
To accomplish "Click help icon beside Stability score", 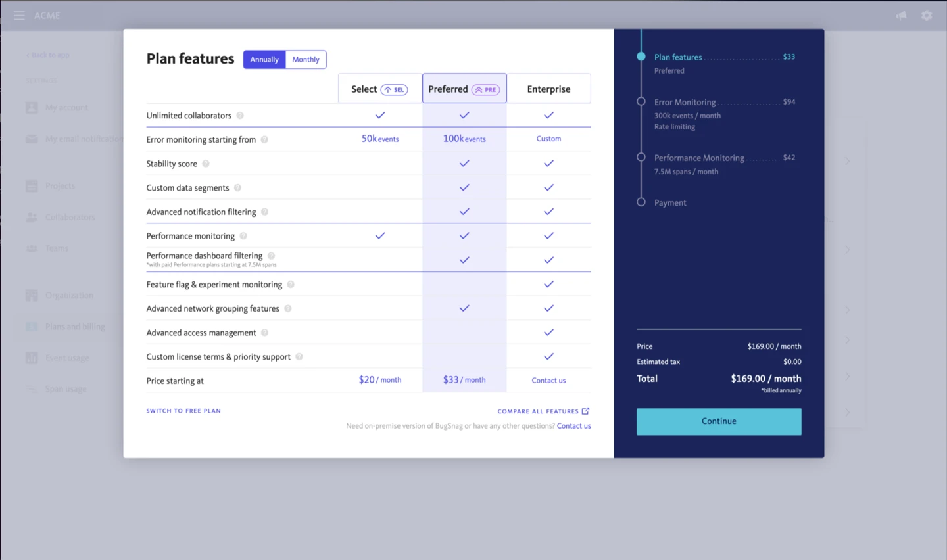I will click(206, 164).
